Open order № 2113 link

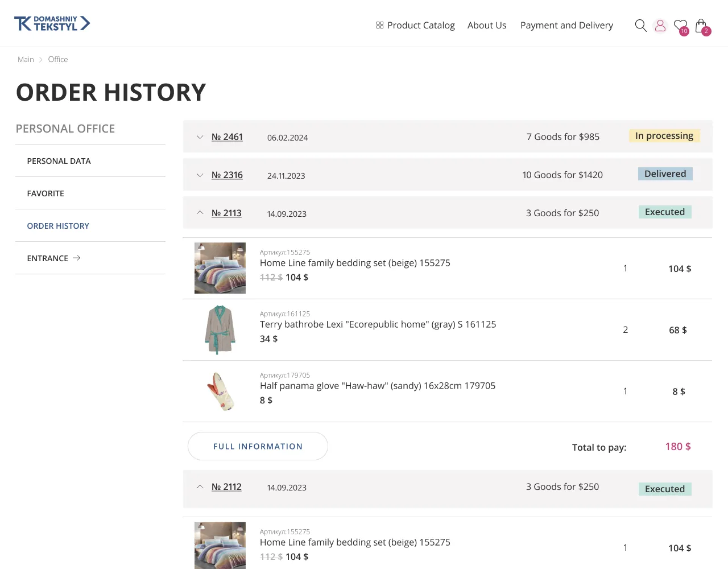pos(226,213)
